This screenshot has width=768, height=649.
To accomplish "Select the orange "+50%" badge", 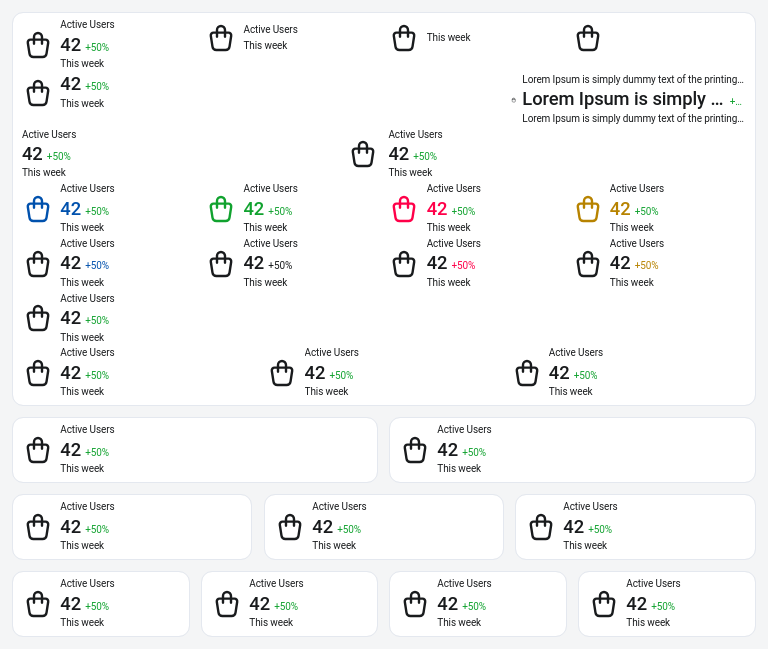I will coord(646,266).
